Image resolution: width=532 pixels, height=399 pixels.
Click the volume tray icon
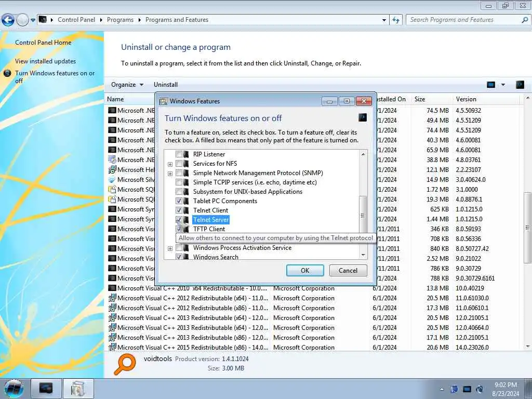click(480, 389)
